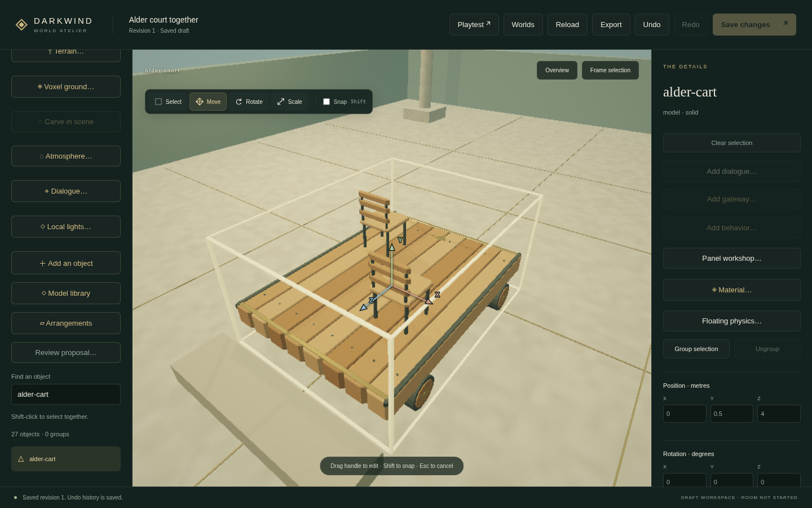Edit Rotation Y value field

click(732, 480)
